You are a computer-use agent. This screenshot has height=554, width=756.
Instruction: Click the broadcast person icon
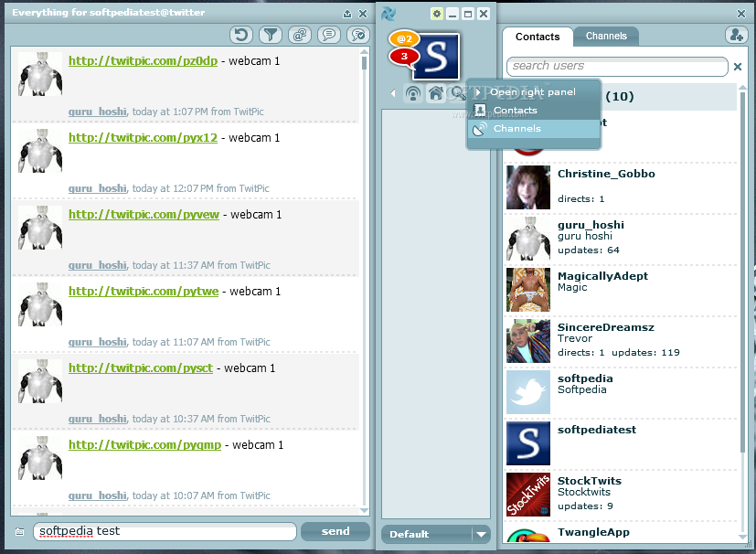click(x=412, y=93)
